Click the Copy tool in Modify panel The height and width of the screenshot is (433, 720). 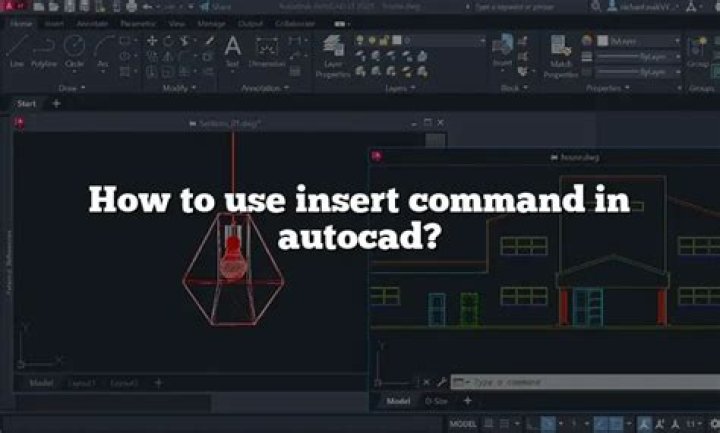(152, 56)
